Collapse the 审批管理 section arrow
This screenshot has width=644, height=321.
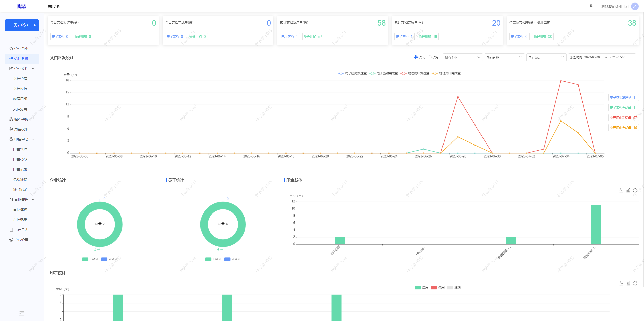click(x=33, y=200)
